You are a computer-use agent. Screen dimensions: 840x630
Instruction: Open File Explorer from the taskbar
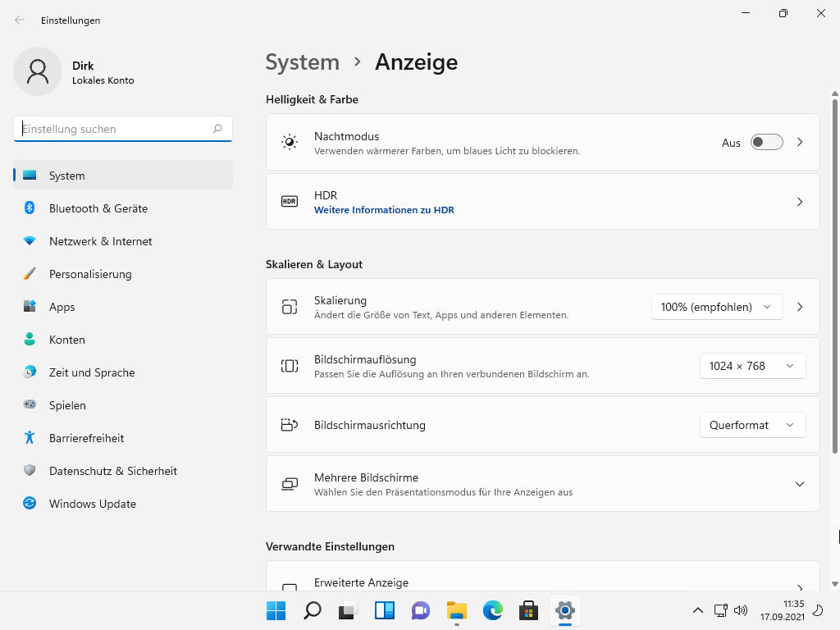click(456, 610)
